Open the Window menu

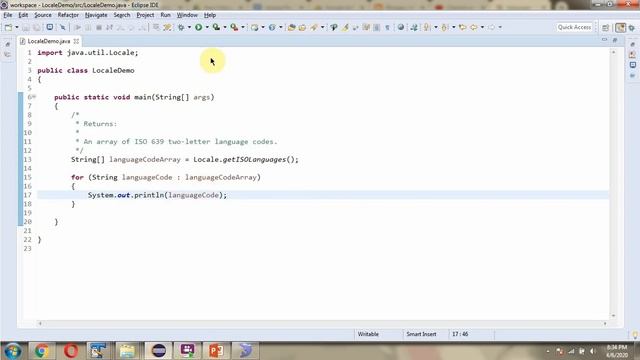(187, 15)
